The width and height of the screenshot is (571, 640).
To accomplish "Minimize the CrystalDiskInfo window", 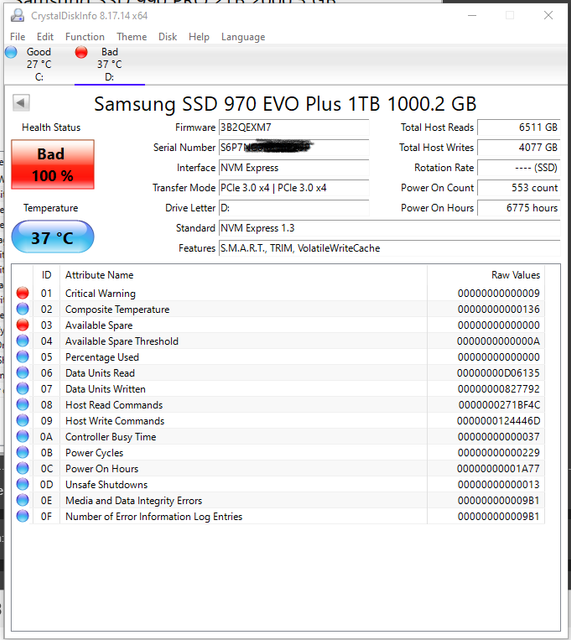I will 472,16.
